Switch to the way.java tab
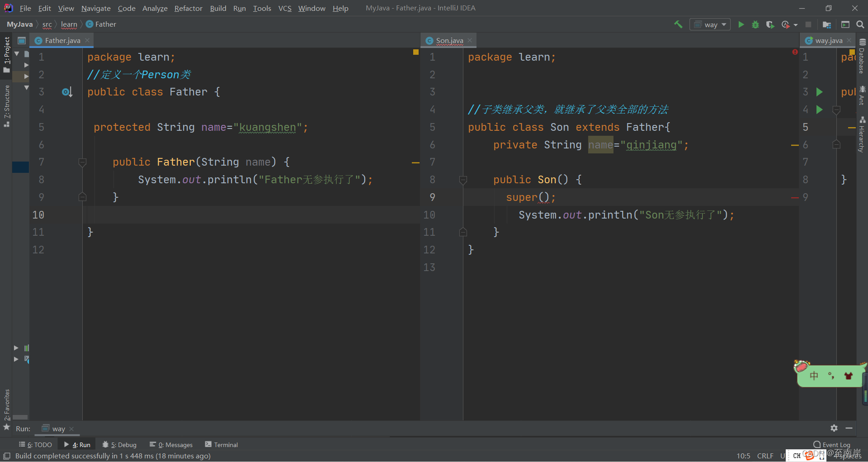868x462 pixels. coord(828,40)
